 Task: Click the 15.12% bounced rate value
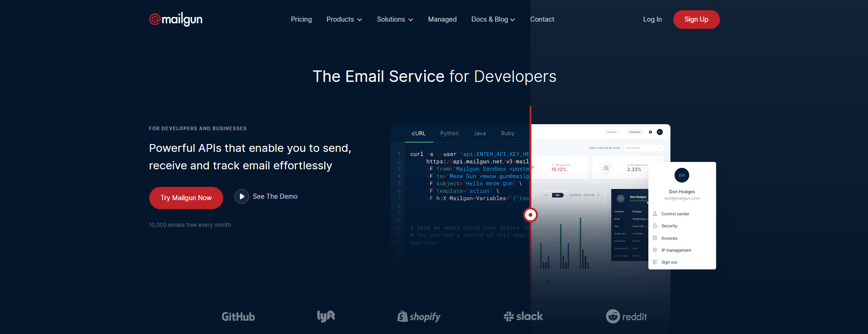pos(559,169)
